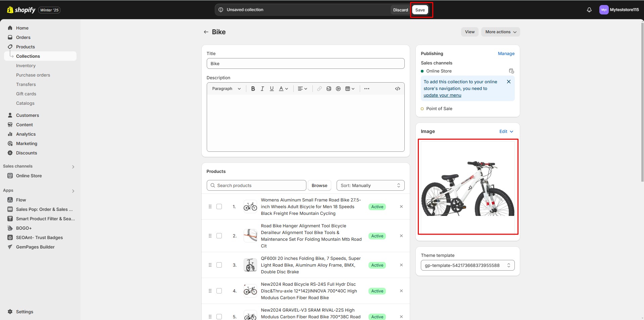Viewport: 644px width, 320px height.
Task: Tick the QF600I Folding Bike checkbox
Action: pos(219,265)
